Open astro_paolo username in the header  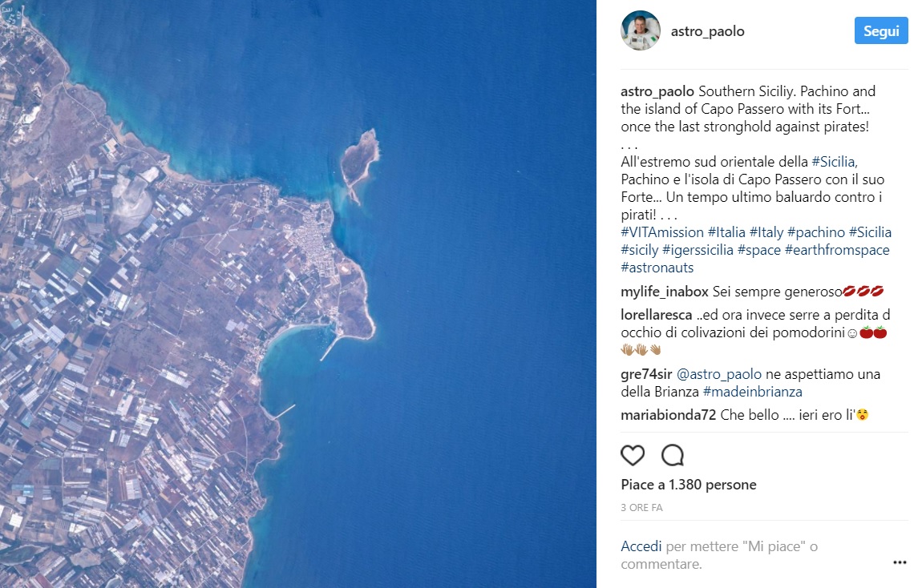[x=707, y=31]
